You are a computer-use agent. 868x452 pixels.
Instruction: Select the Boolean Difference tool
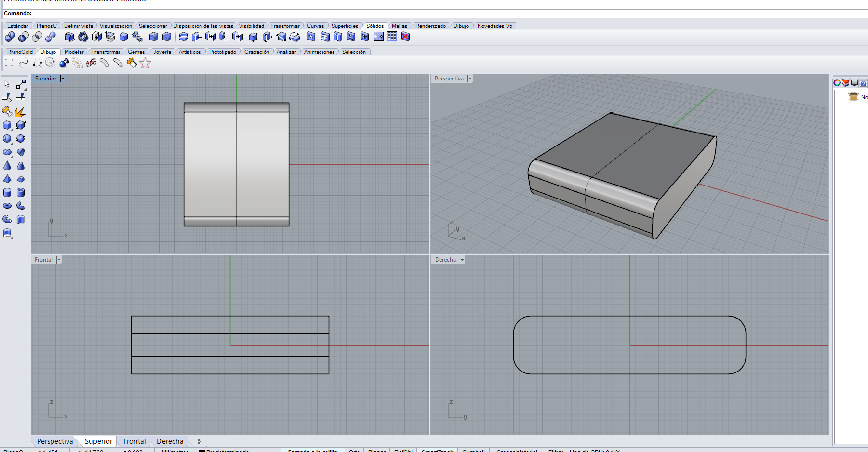pos(23,37)
